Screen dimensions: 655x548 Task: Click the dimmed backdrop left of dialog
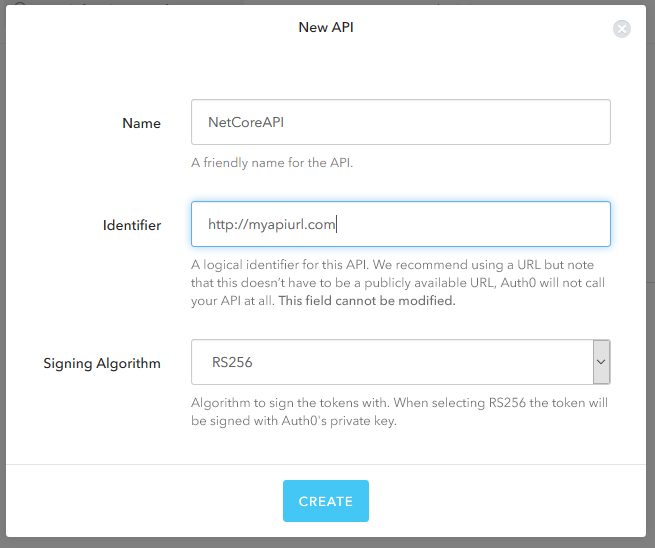[x=3, y=271]
